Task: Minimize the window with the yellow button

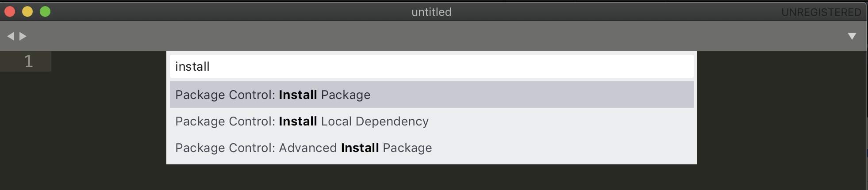Action: (x=27, y=12)
